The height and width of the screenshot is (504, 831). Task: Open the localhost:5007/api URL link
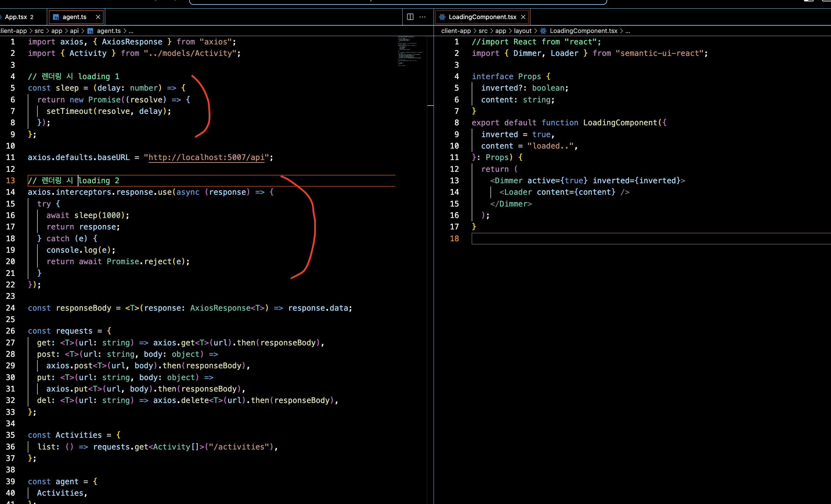coord(207,157)
